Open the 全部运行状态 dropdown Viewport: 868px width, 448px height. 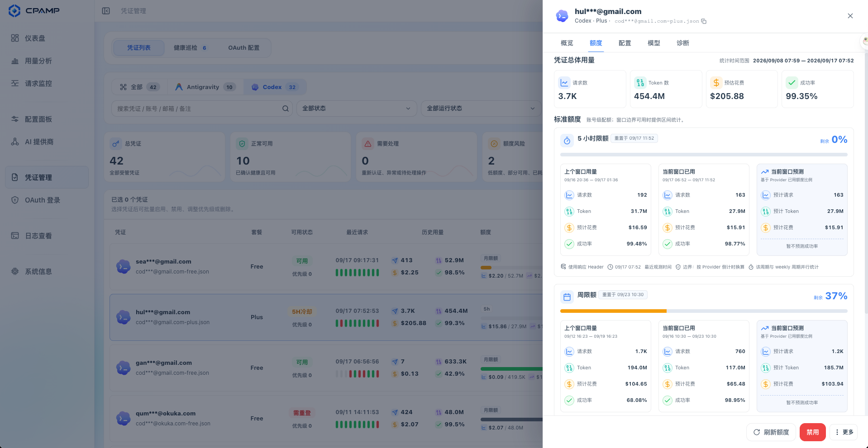481,108
